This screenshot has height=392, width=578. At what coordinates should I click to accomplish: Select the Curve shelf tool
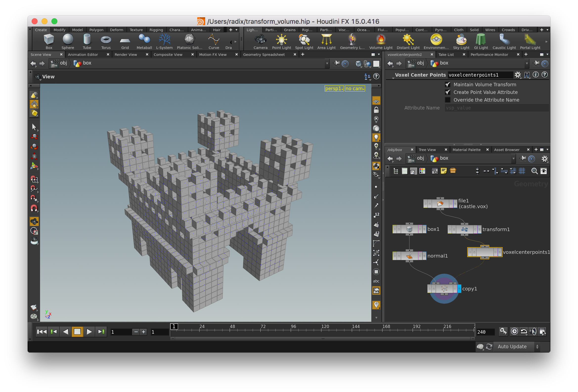tap(214, 42)
